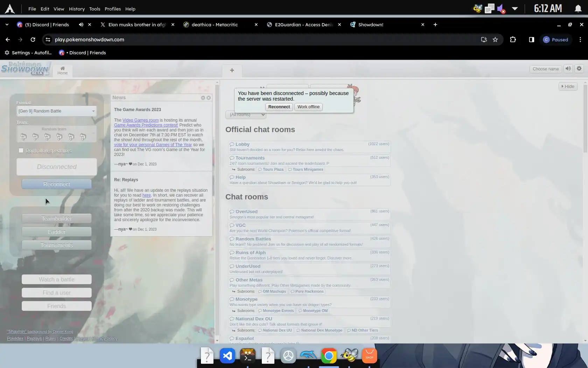Open Google Chrome from the dock
This screenshot has width=588, height=368.
point(329,356)
